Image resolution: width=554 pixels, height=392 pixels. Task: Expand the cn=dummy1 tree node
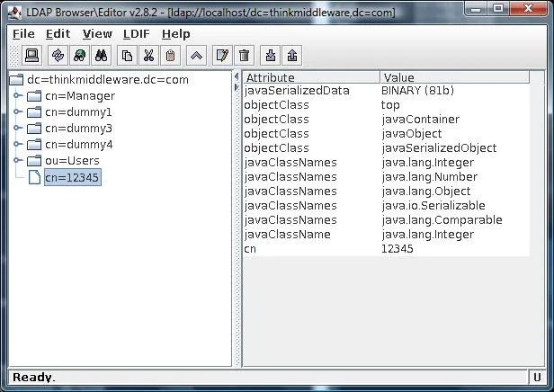17,111
